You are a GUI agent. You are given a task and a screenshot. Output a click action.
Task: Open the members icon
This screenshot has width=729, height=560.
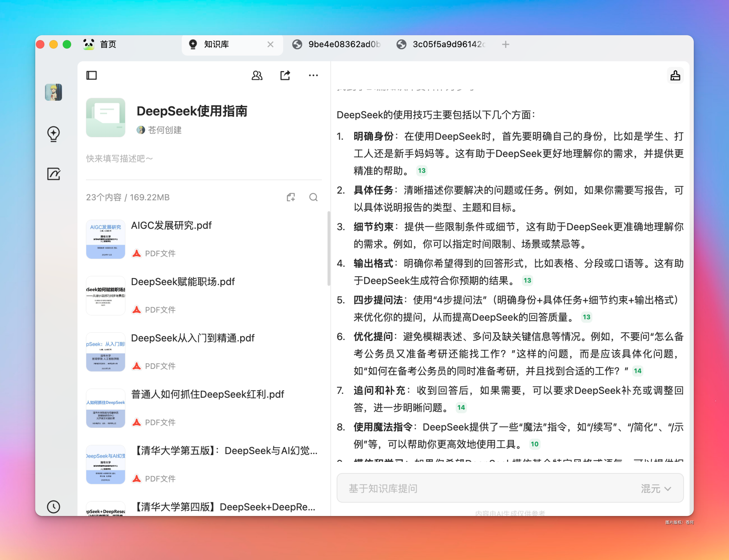pos(257,75)
